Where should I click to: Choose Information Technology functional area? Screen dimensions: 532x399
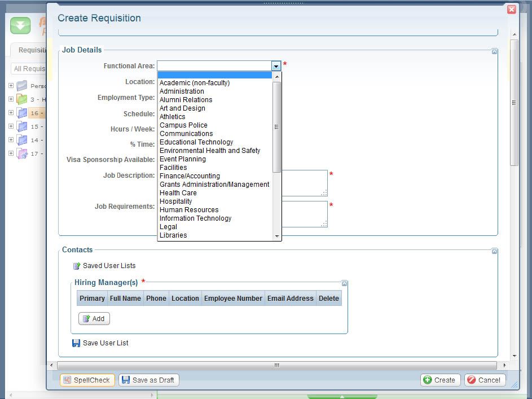coord(195,218)
